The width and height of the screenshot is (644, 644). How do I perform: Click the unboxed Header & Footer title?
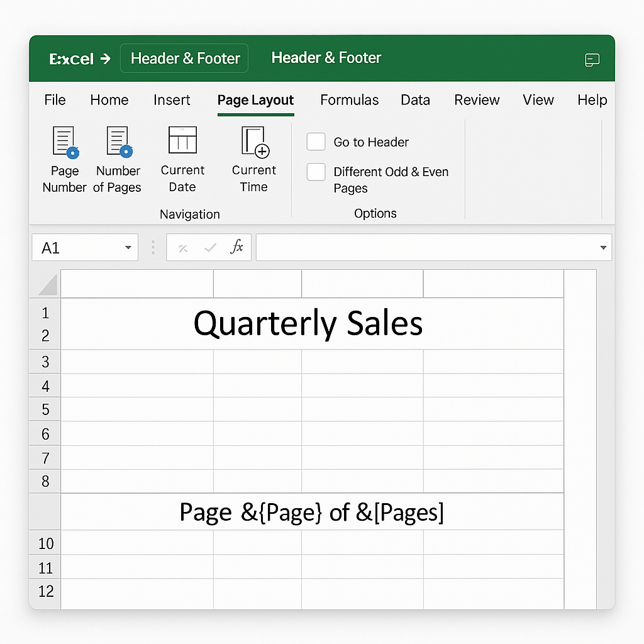(x=326, y=58)
